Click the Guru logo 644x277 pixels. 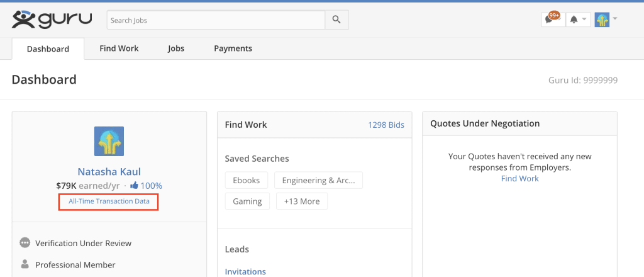click(52, 20)
